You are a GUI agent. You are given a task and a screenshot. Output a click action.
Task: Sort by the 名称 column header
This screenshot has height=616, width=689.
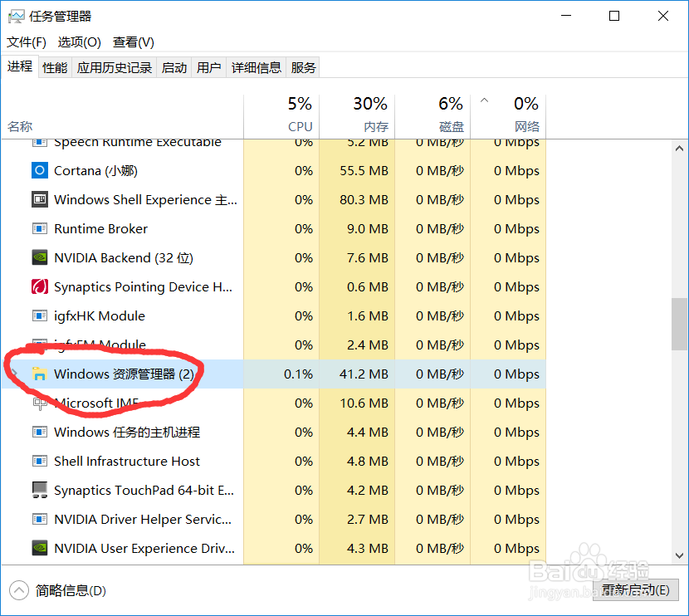(x=122, y=116)
